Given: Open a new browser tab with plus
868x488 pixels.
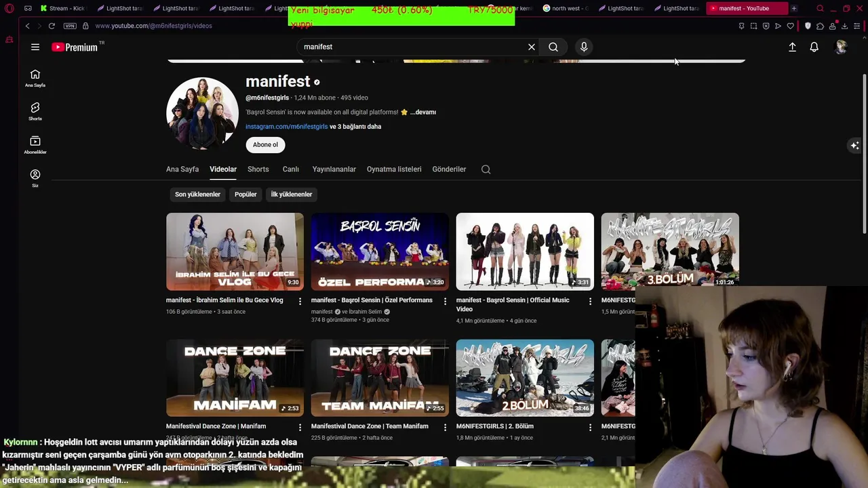Looking at the screenshot, I should 793,8.
